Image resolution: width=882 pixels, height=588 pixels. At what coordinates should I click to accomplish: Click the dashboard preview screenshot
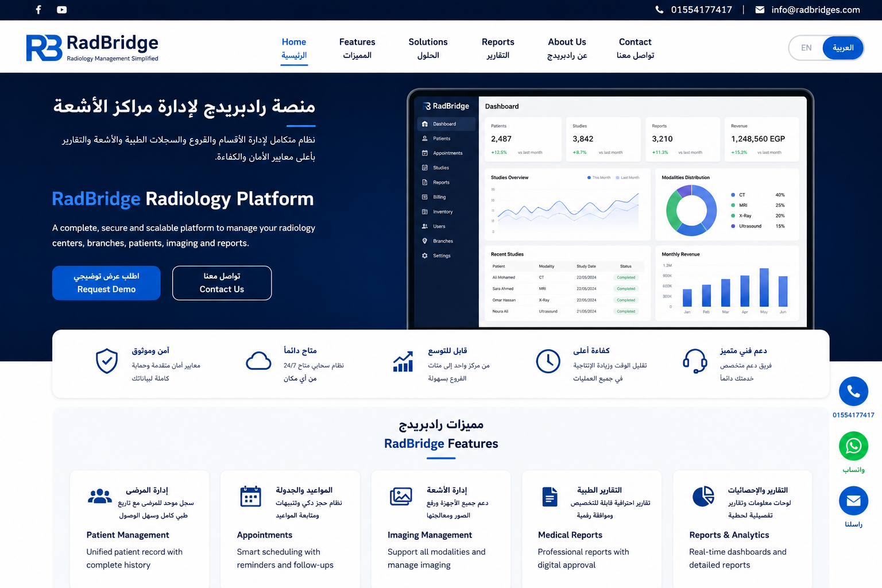point(610,210)
